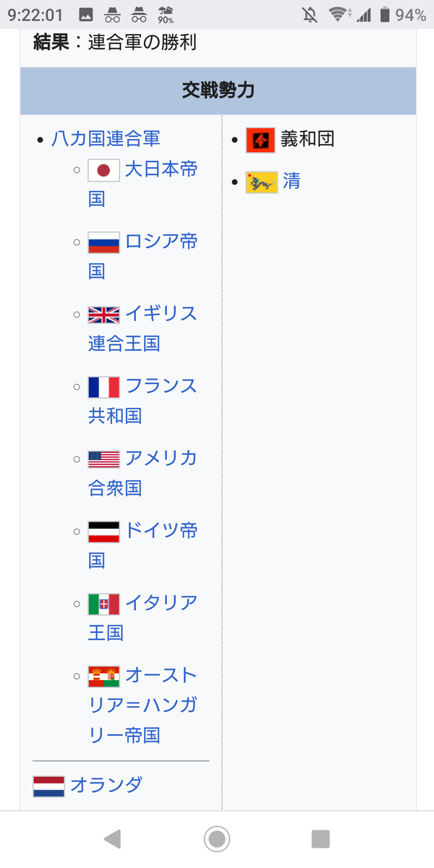Tap the 交戦勢力 section header
Viewport: 434px width, 868px height.
point(218,91)
